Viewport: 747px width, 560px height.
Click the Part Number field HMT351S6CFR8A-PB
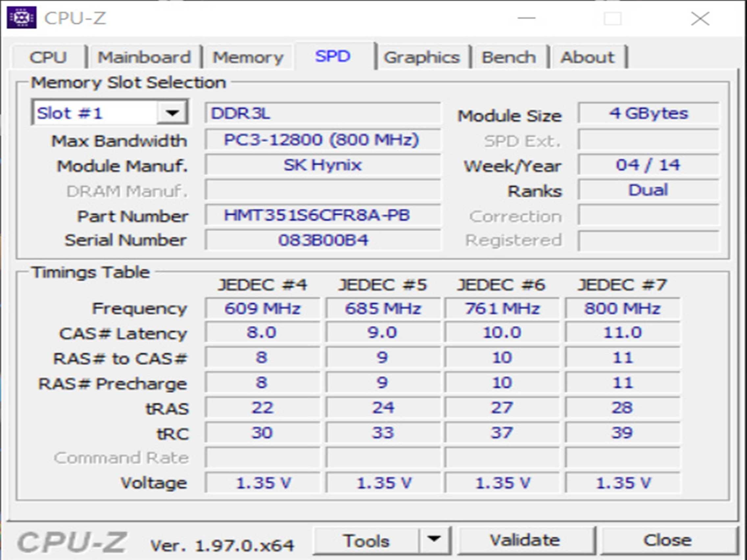[323, 215]
